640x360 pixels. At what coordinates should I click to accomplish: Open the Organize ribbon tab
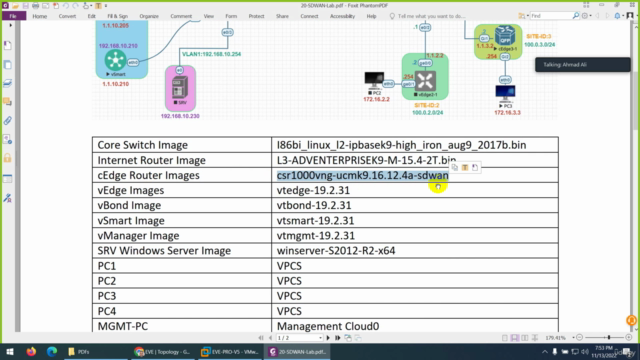149,16
